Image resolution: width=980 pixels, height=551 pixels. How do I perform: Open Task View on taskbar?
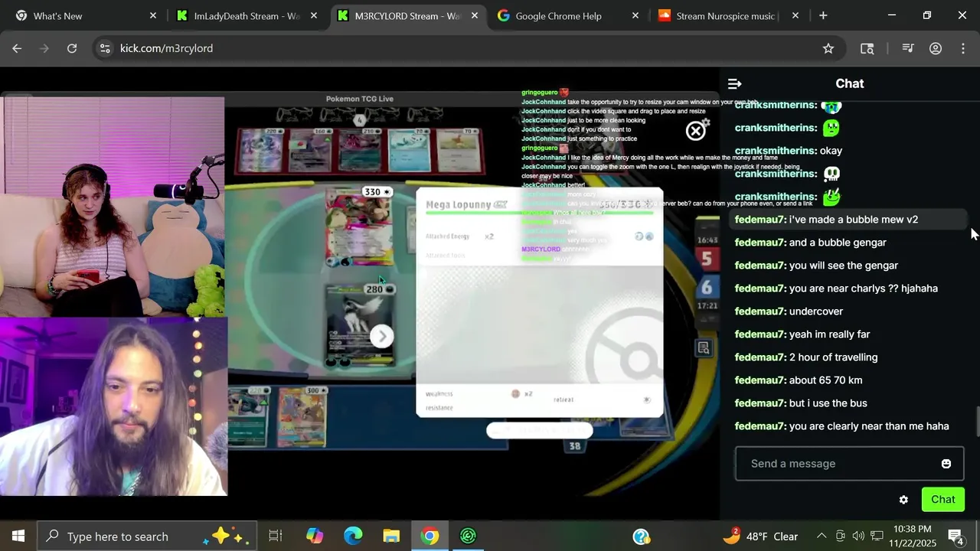click(x=276, y=536)
